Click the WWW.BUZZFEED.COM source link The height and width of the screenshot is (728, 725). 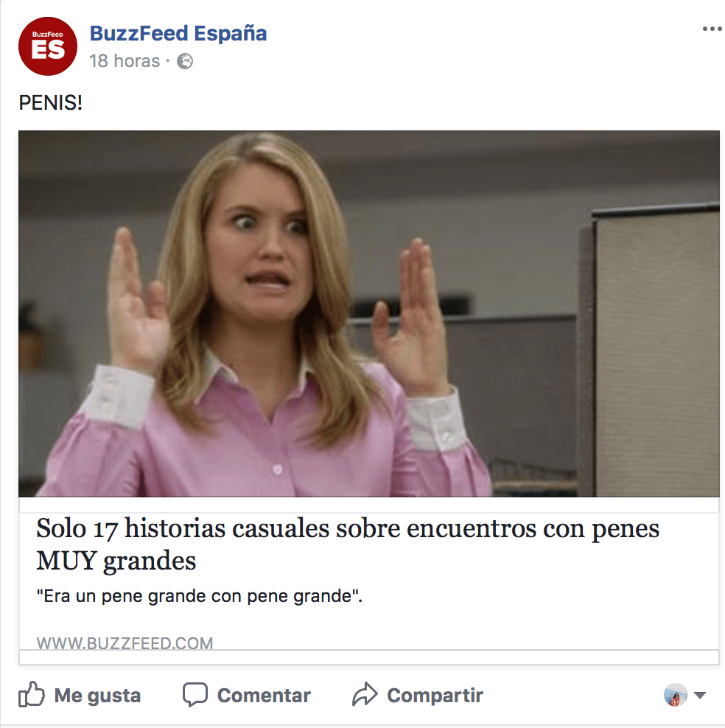(x=125, y=643)
